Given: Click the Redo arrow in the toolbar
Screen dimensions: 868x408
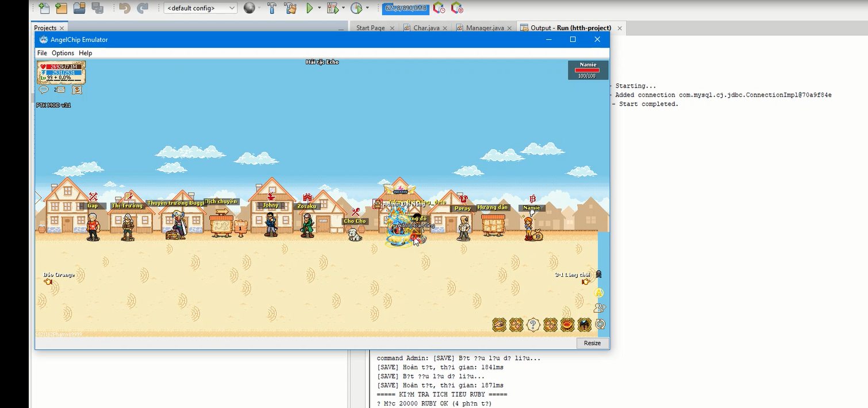Looking at the screenshot, I should pos(143,8).
